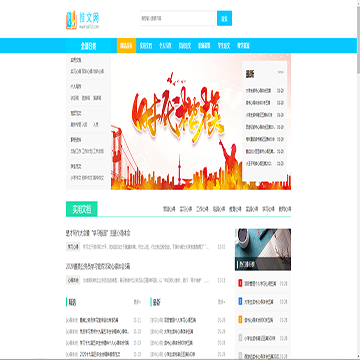Open the article next to the red rank badge
This screenshot has height=360, width=360.
tap(260, 284)
